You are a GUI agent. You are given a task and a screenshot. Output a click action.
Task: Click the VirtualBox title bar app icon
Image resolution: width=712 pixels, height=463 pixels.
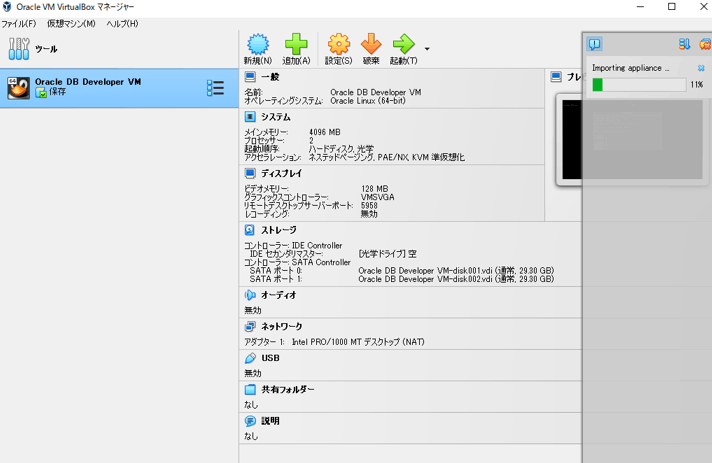pos(7,7)
